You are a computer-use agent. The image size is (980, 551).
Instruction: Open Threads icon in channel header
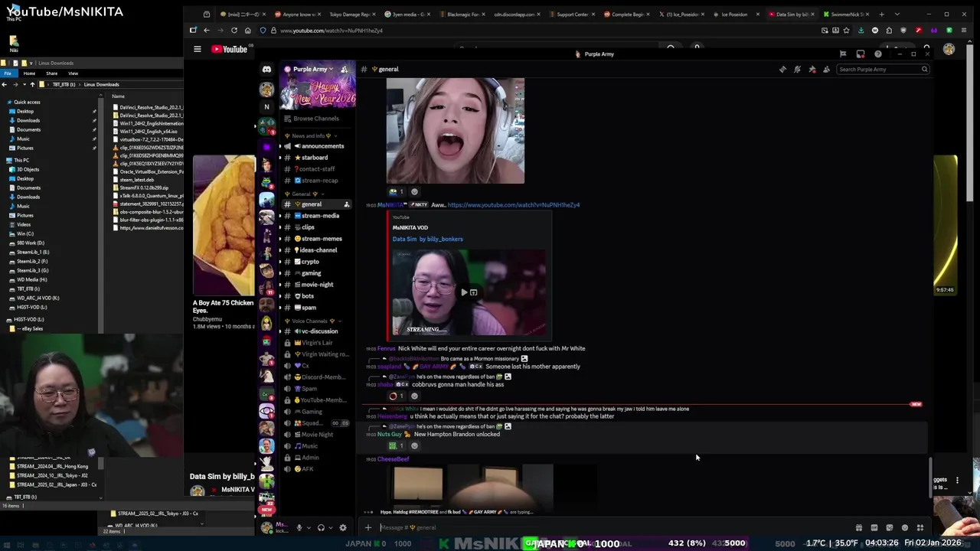(x=782, y=70)
